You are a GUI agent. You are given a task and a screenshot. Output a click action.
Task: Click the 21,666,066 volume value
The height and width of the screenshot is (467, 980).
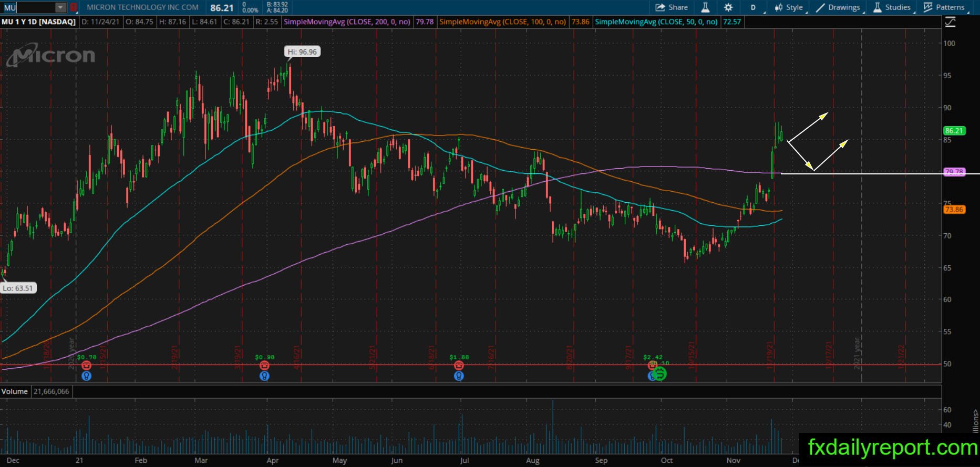51,391
